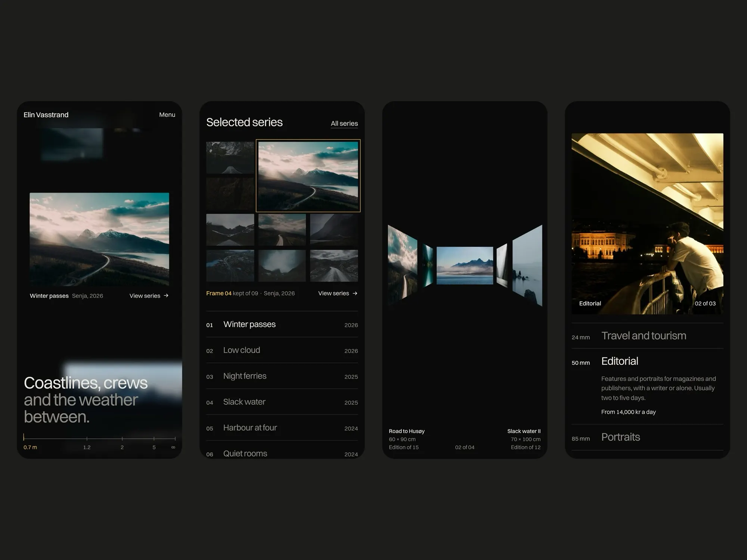Pick the winding road thumbnail in middle row
This screenshot has width=747, height=560.
[282, 230]
